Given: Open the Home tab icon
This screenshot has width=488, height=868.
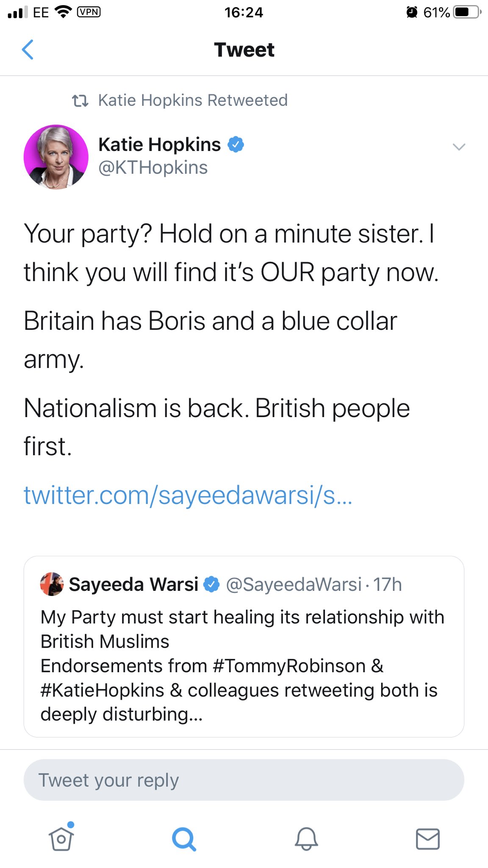Looking at the screenshot, I should [x=61, y=838].
